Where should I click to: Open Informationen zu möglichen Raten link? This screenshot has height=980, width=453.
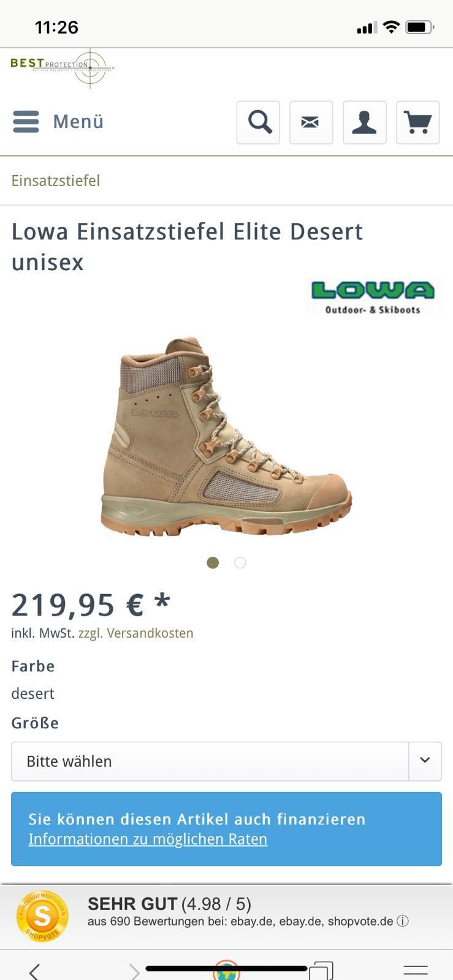pyautogui.click(x=148, y=839)
